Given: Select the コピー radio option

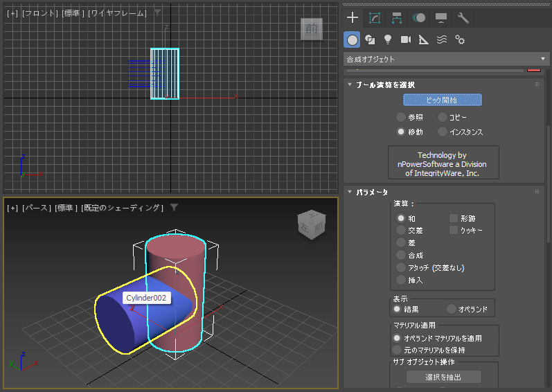Looking at the screenshot, I should point(442,117).
